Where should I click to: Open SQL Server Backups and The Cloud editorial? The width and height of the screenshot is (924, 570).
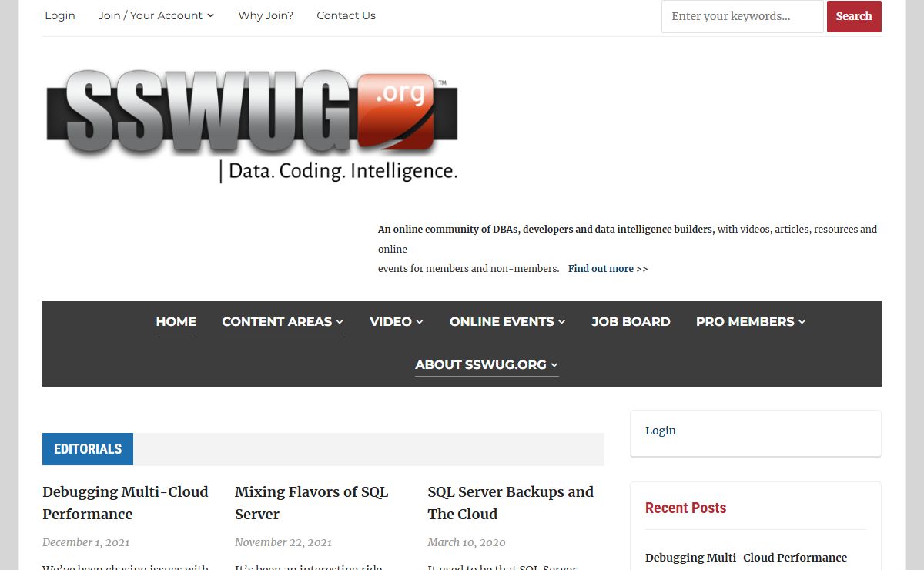click(x=511, y=503)
